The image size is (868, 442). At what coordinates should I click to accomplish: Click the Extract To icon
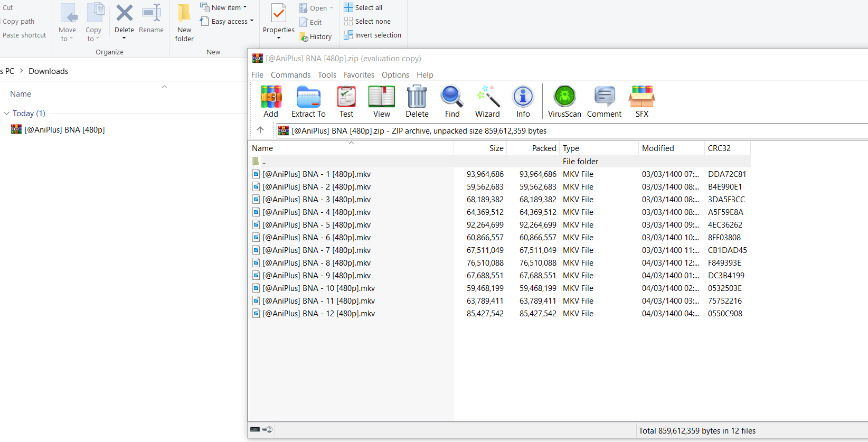pyautogui.click(x=308, y=101)
